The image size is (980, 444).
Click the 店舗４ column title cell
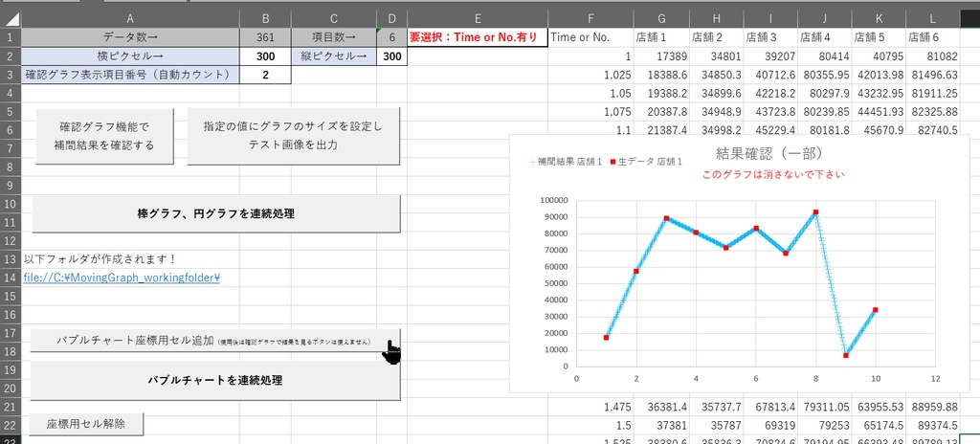point(824,37)
